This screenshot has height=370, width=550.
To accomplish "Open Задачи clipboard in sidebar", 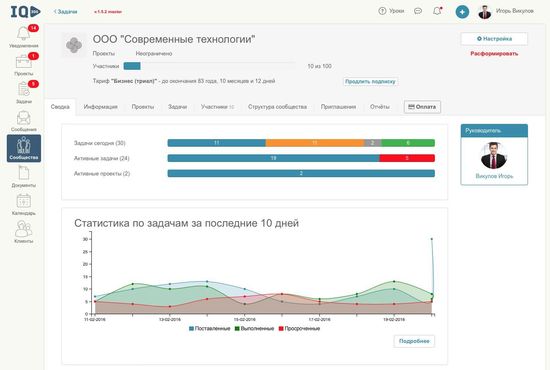I will click(x=24, y=93).
